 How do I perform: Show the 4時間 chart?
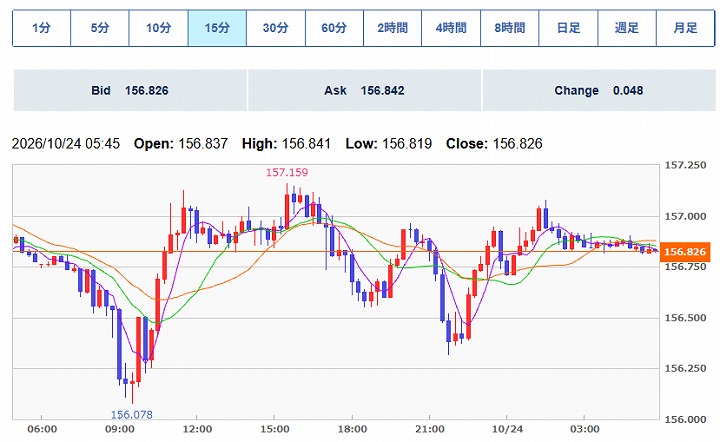pyautogui.click(x=451, y=28)
